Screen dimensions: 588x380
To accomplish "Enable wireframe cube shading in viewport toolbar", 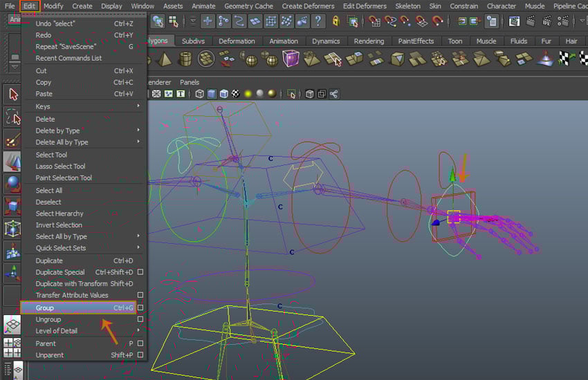I will pyautogui.click(x=199, y=94).
